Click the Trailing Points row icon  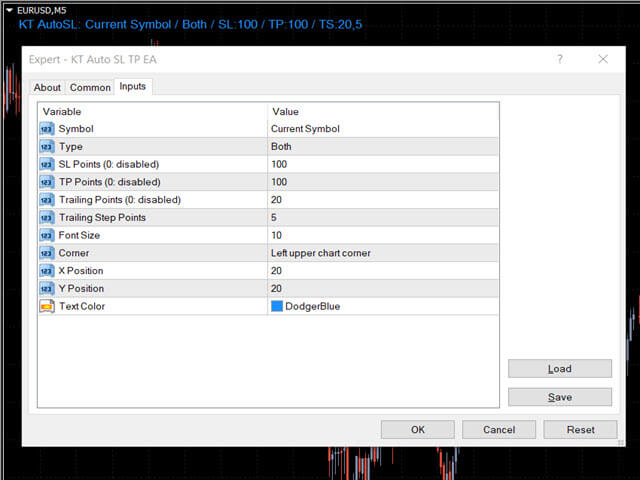47,200
